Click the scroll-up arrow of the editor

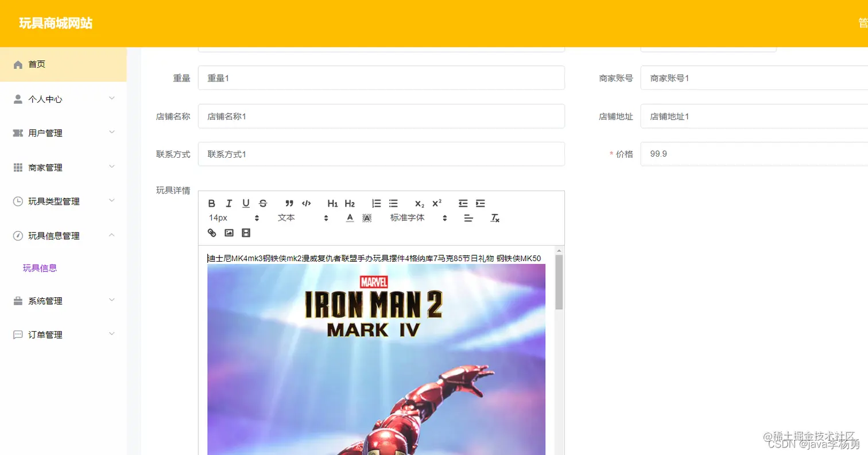(x=559, y=251)
